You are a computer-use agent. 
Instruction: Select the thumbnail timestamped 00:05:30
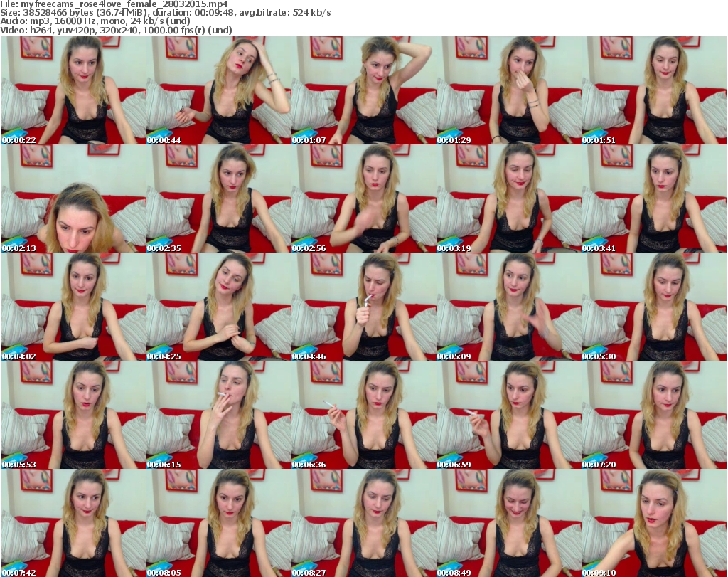(654, 307)
